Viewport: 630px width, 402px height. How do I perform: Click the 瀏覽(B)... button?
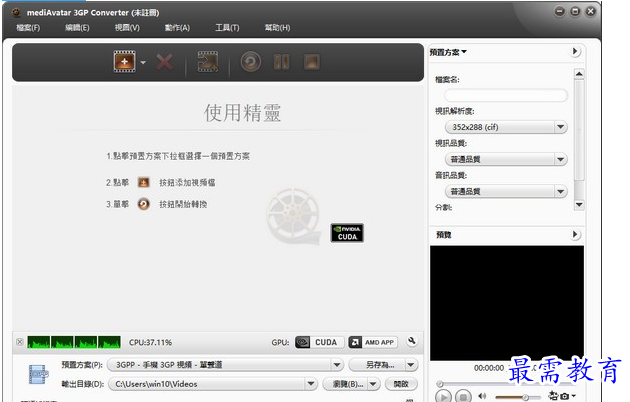(x=345, y=384)
